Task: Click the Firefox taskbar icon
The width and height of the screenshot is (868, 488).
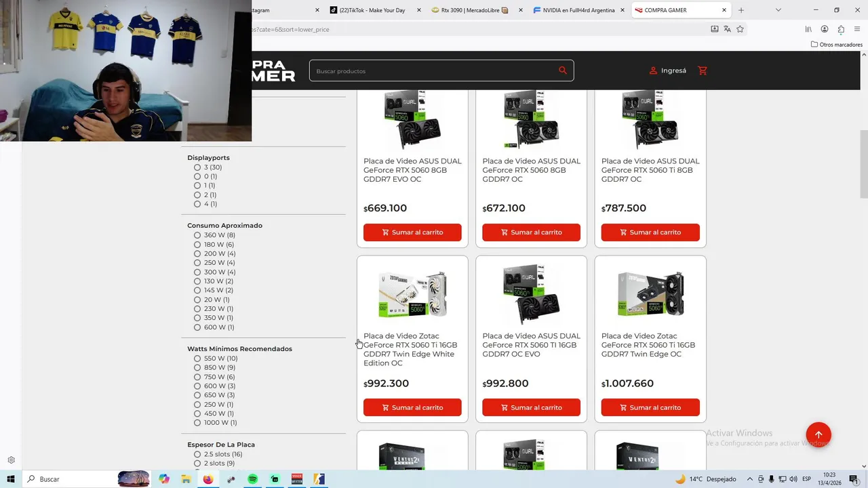Action: point(208,479)
